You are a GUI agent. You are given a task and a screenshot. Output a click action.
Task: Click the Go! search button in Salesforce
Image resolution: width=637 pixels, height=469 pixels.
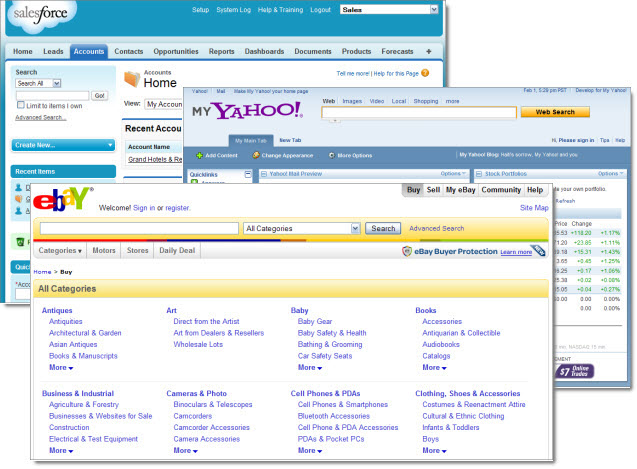coord(100,96)
